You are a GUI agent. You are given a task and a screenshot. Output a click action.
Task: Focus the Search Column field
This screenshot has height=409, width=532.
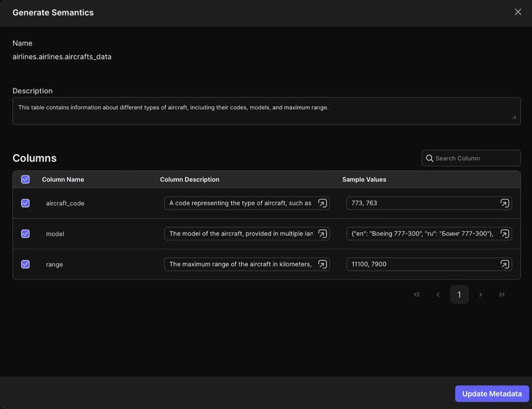(x=471, y=158)
